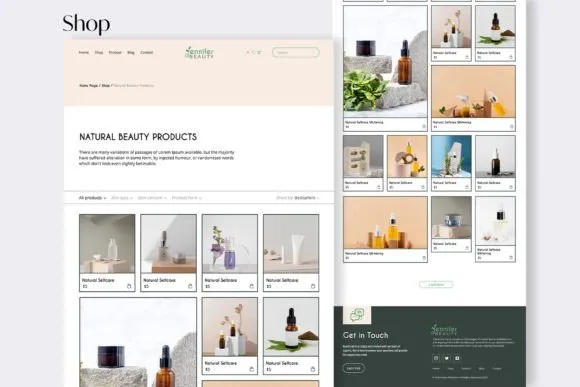Click cart icon on right page amber bottles with dried flowers card
This screenshot has height=387, width=580.
click(x=467, y=57)
